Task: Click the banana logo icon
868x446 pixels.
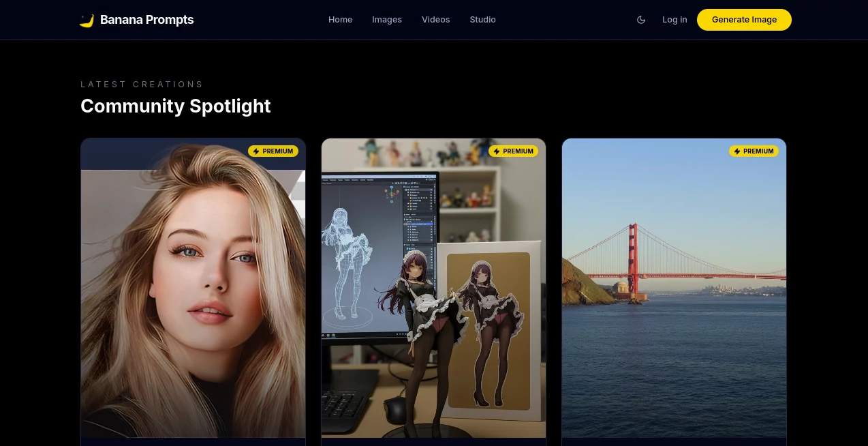Action: click(87, 20)
